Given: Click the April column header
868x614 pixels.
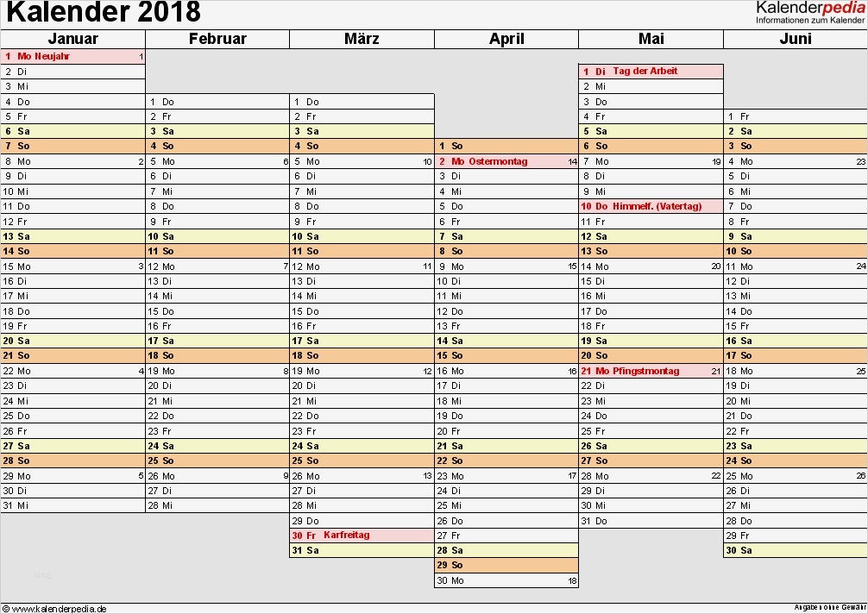Looking at the screenshot, I should (506, 39).
